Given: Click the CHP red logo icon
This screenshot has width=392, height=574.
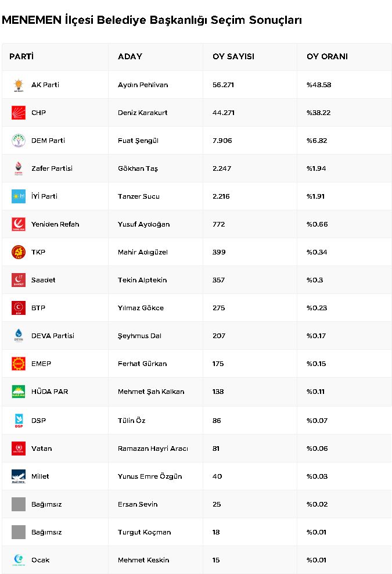Looking at the screenshot, I should click(19, 113).
